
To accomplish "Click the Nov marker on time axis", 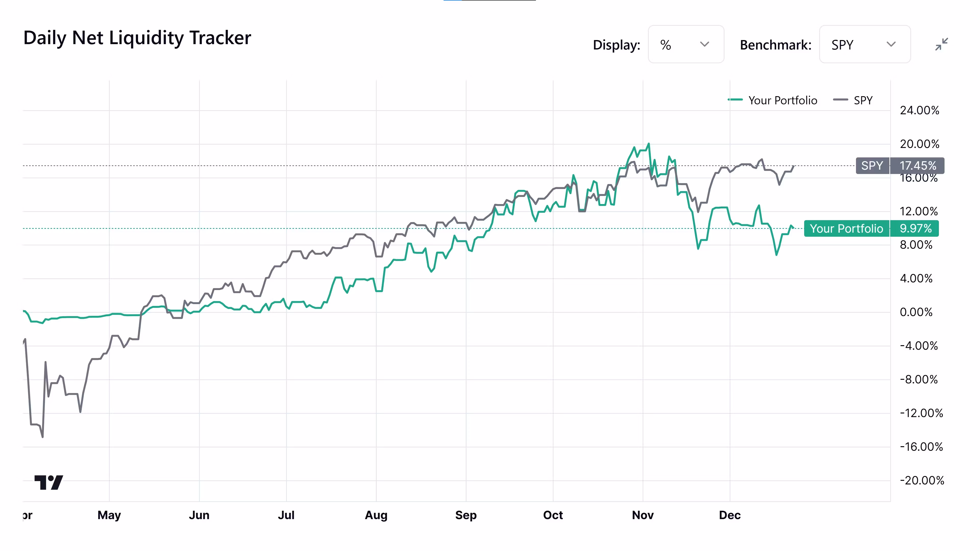I will (643, 515).
